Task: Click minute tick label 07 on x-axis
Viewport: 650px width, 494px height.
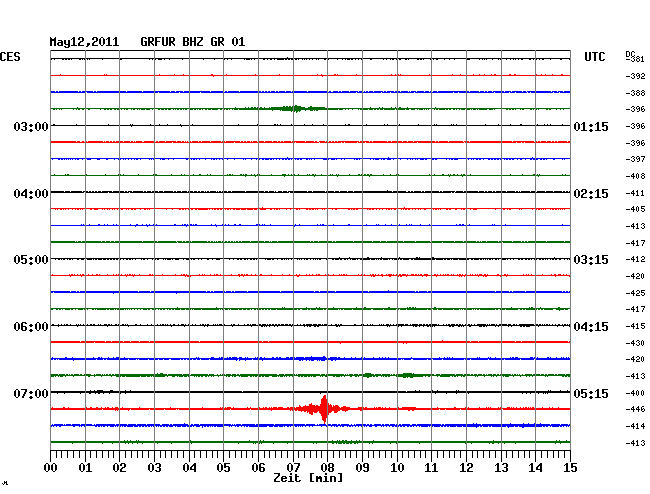Action: [x=293, y=467]
